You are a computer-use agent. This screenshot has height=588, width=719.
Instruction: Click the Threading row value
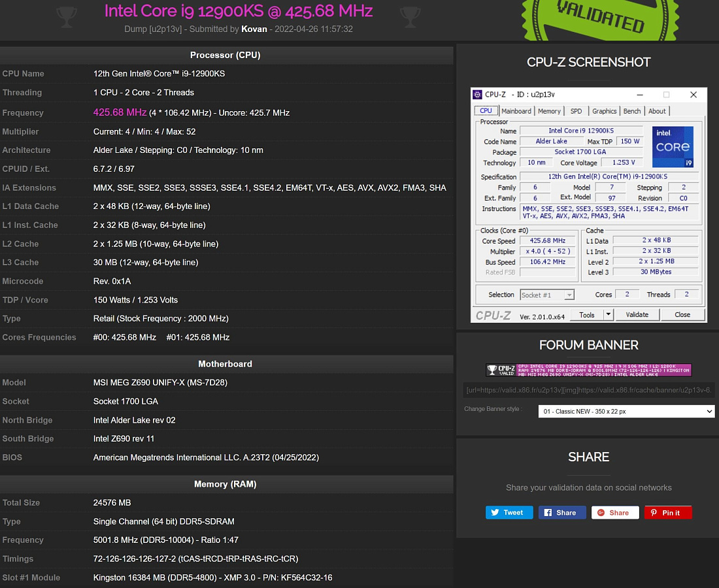pos(144,92)
